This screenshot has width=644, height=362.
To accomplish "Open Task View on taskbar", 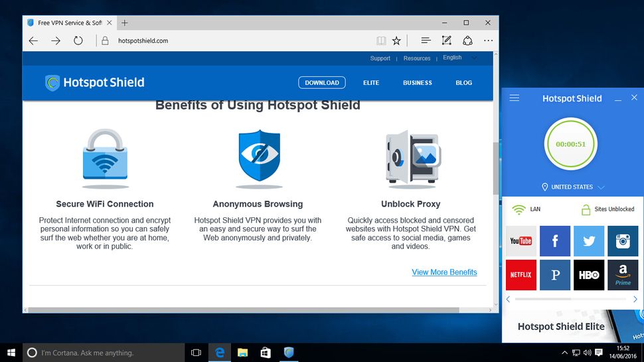I will (197, 353).
